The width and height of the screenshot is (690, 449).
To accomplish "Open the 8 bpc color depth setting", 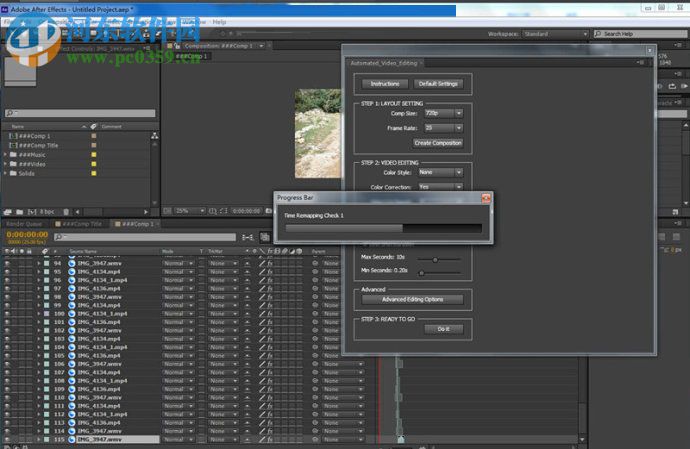I will (47, 212).
